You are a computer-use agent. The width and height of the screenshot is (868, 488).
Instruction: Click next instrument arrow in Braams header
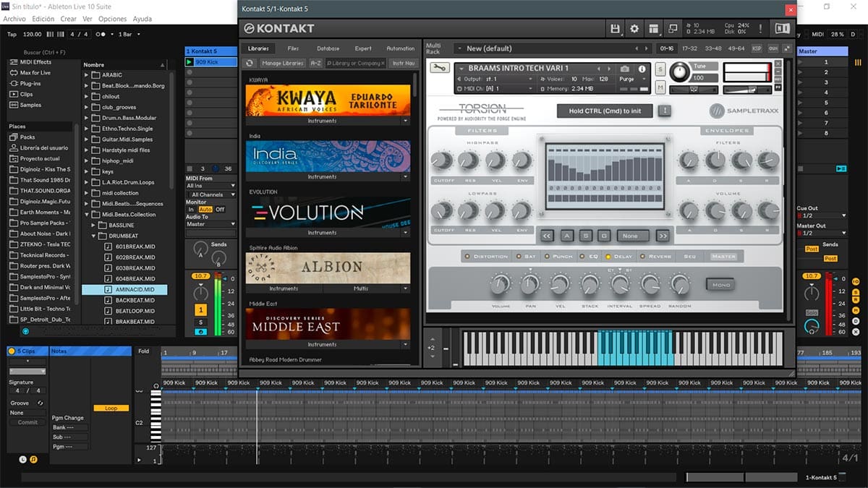point(610,69)
